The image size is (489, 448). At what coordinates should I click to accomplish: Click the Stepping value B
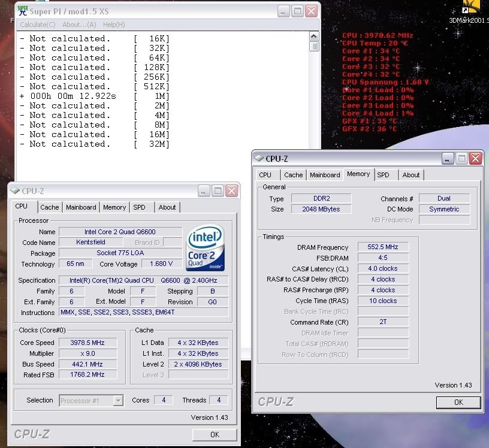[x=212, y=291]
